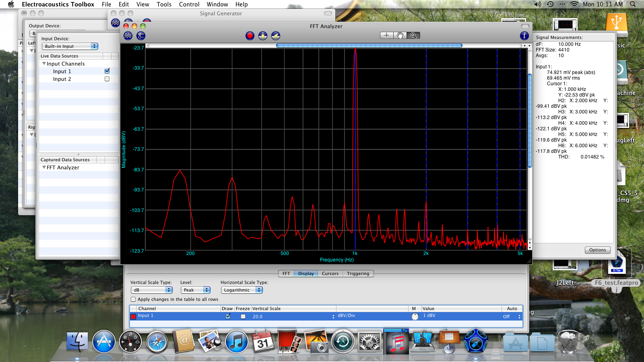Toggle the Freeze checkbox for Input 1
Image resolution: width=644 pixels, height=362 pixels.
click(x=243, y=317)
